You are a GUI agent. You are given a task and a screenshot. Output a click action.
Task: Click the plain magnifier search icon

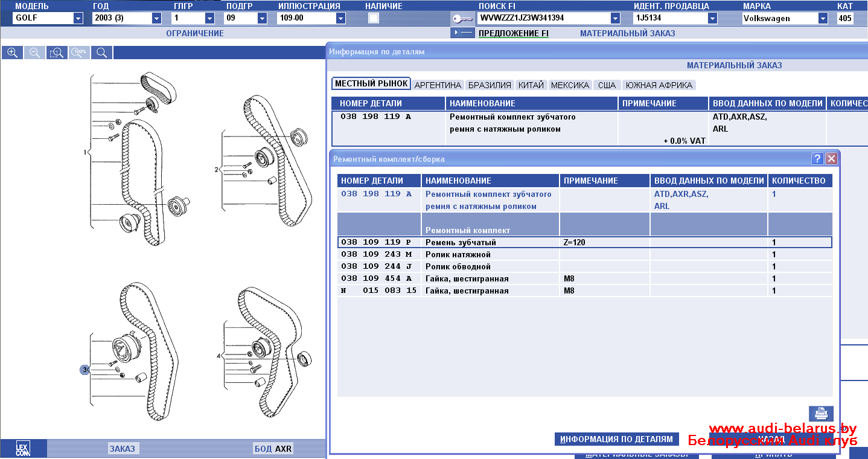(101, 53)
